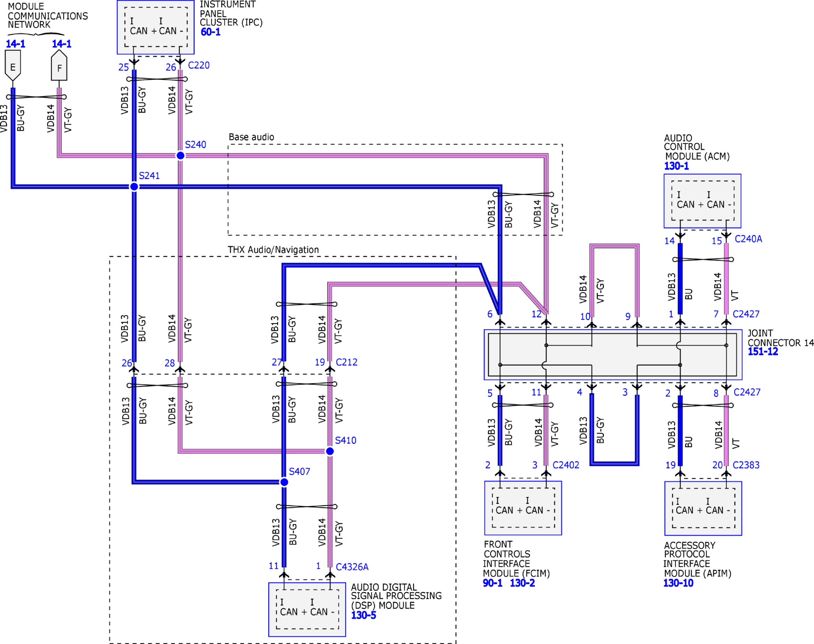Click the 'FRONT CONTROLS INTERFACE MODULE (FCIM)' label
The image size is (814, 644).
click(516, 559)
